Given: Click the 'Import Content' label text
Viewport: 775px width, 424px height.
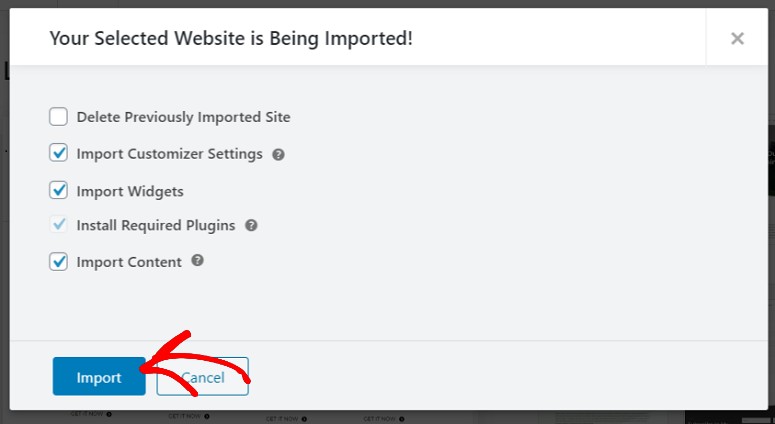Looking at the screenshot, I should pos(129,262).
